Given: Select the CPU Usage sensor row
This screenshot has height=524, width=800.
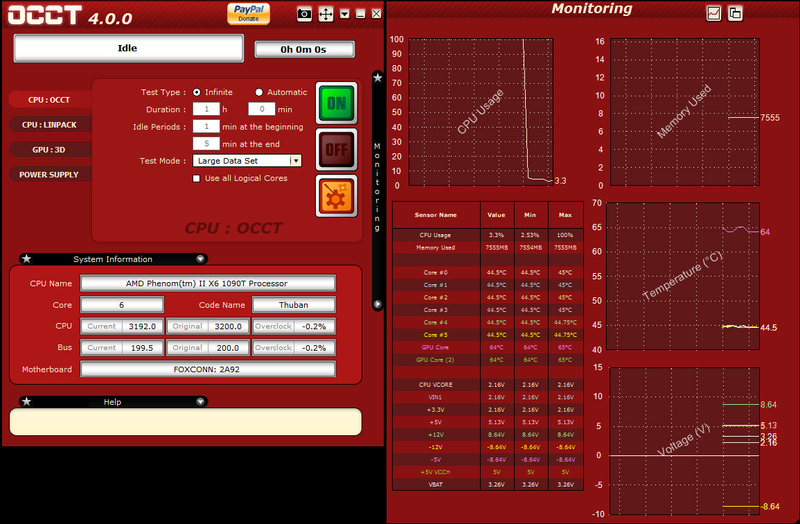Looking at the screenshot, I should tap(488, 235).
